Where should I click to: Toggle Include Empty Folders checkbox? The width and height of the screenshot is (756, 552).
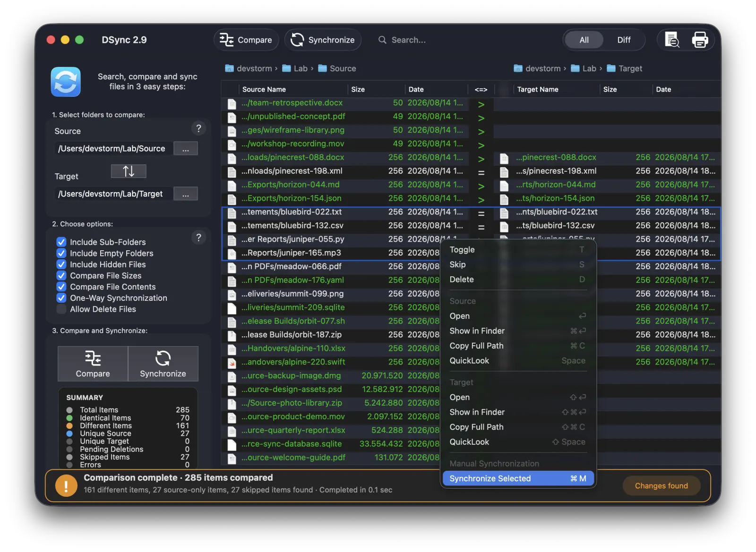click(x=61, y=254)
